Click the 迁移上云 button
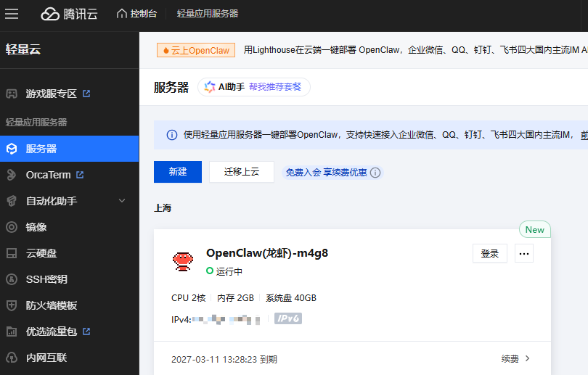Screen dimensions: 588x375 coord(242,172)
